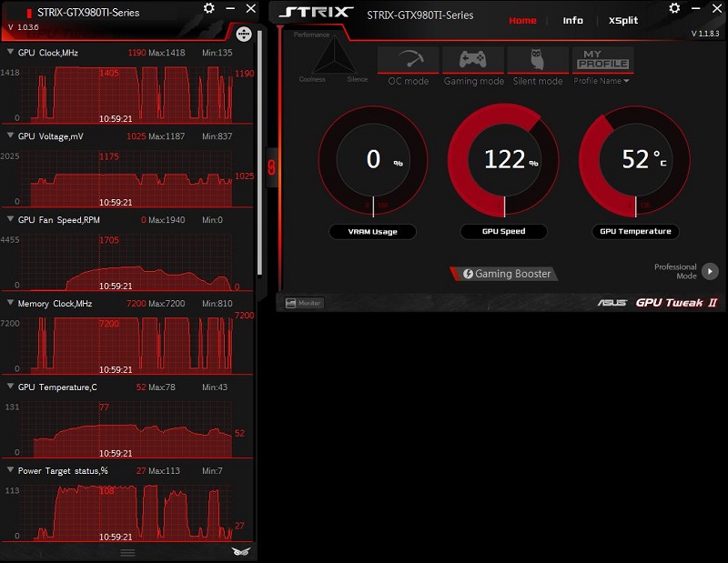
Task: Switch to the XSplit tab
Action: [x=623, y=20]
